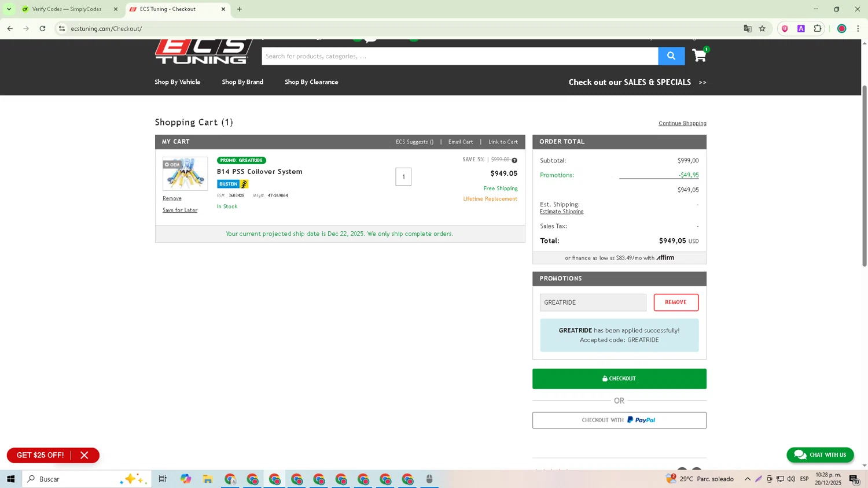Viewport: 868px width, 488px height.
Task: Open CHAT WITH US widget
Action: pos(820,455)
